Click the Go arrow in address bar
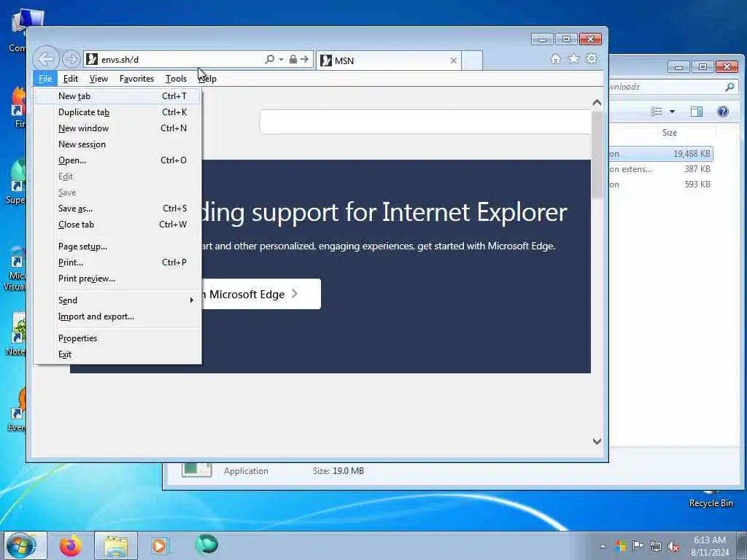Screen dimensions: 747x560 (x=305, y=59)
